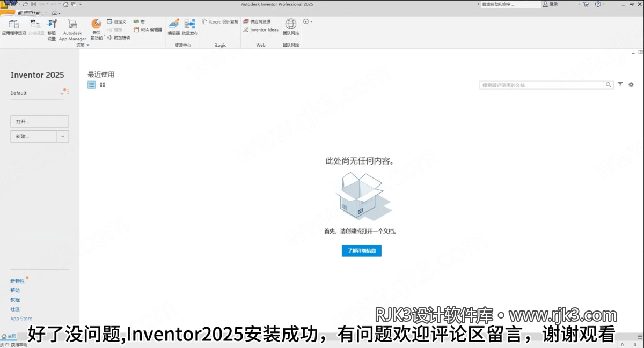Open the 编辑器 content center editor
The image size is (644, 348).
point(173,27)
